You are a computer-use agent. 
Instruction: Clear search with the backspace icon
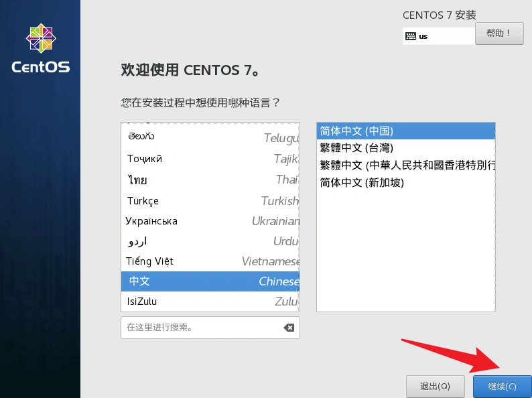[x=288, y=328]
